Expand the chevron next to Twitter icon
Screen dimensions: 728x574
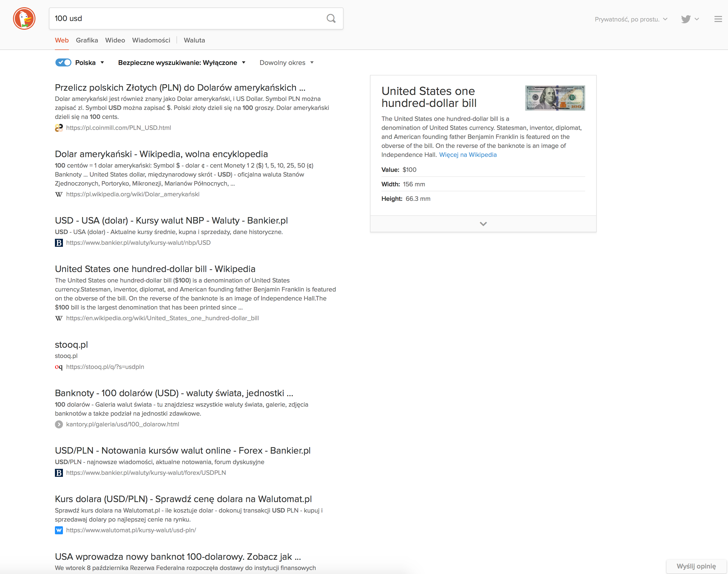click(x=697, y=19)
